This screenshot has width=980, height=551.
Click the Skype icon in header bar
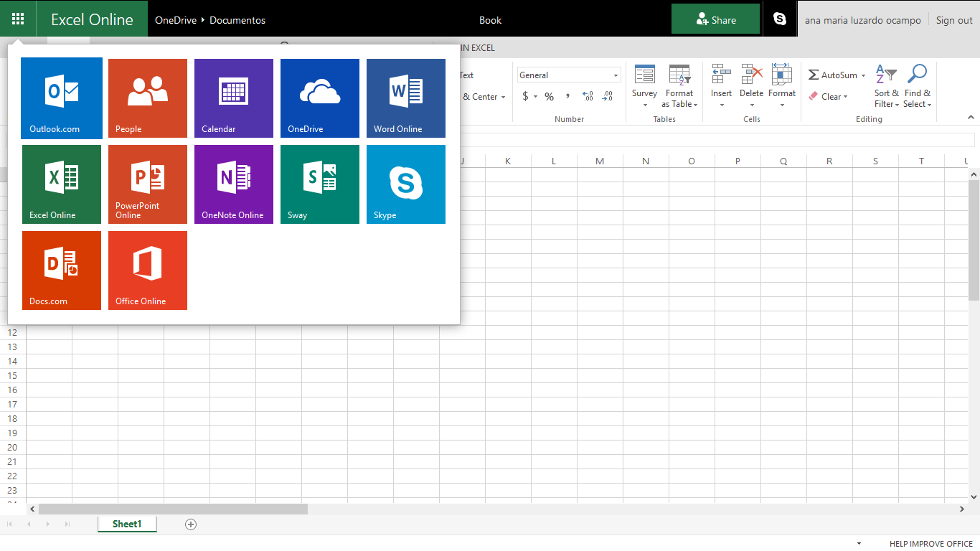(x=780, y=19)
